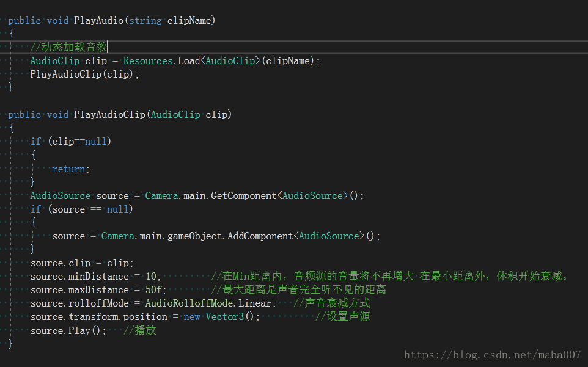Click the comment starting with 在Min距离内
Screen dimensions: 588x367
point(390,277)
